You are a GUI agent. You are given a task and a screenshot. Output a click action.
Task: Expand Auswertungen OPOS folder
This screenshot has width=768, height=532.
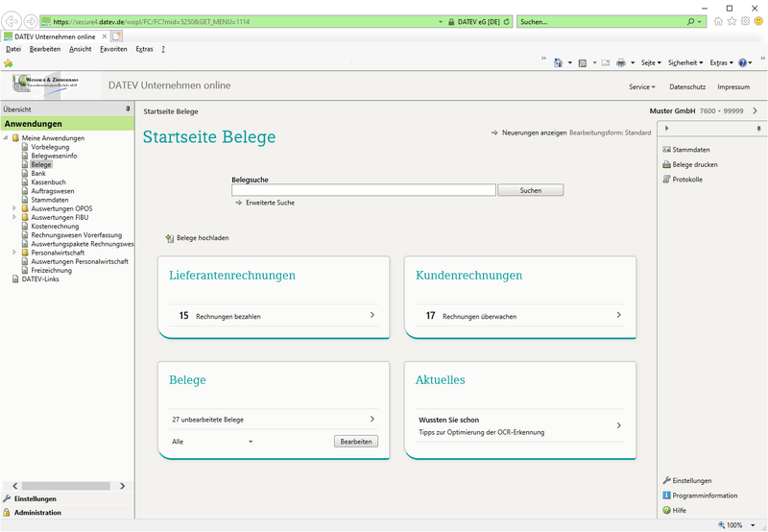click(14, 208)
